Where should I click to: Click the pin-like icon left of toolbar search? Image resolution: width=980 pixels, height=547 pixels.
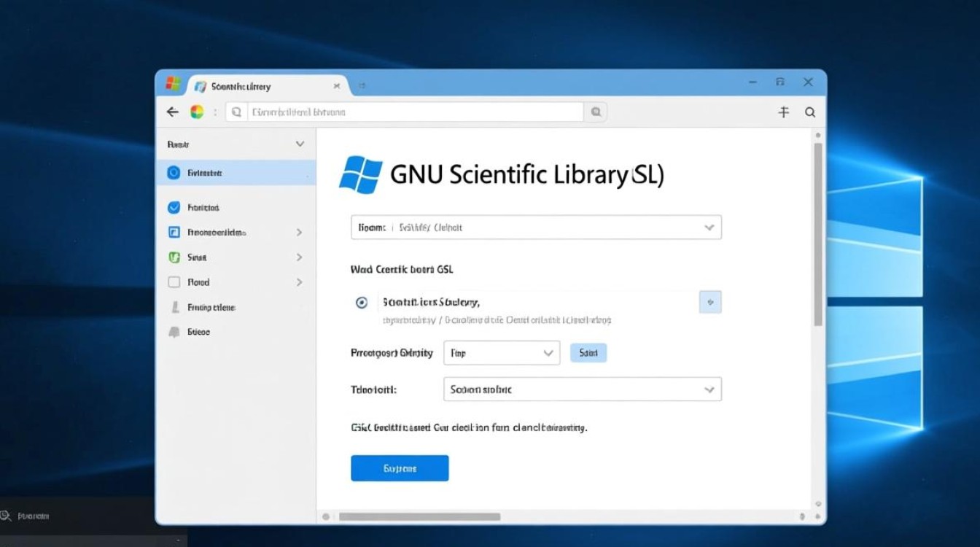784,112
